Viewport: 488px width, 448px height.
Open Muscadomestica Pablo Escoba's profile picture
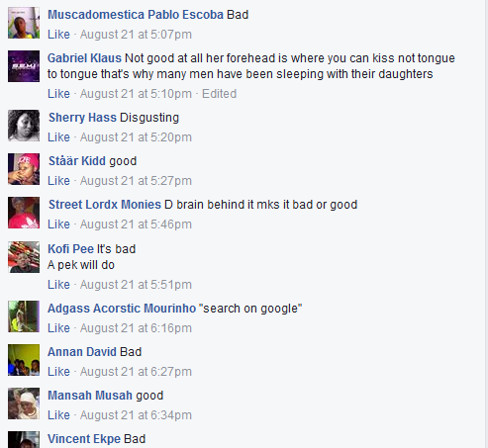(24, 23)
